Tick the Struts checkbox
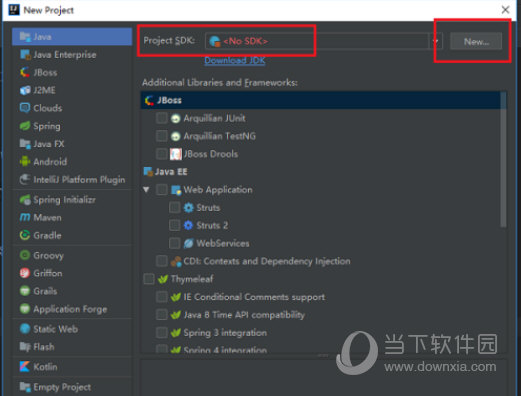This screenshot has height=396, width=521. coord(175,208)
